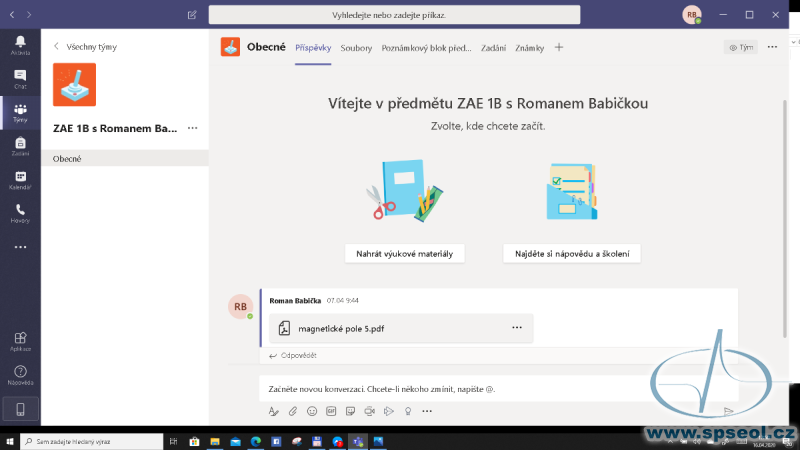This screenshot has height=450, width=800.
Task: Open channel more options in header
Action: pyautogui.click(x=772, y=47)
